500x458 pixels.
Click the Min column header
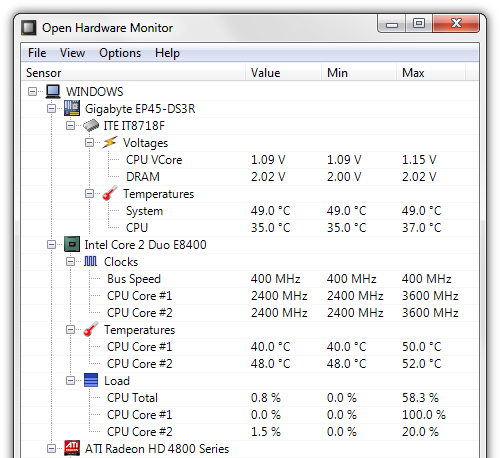pyautogui.click(x=359, y=73)
